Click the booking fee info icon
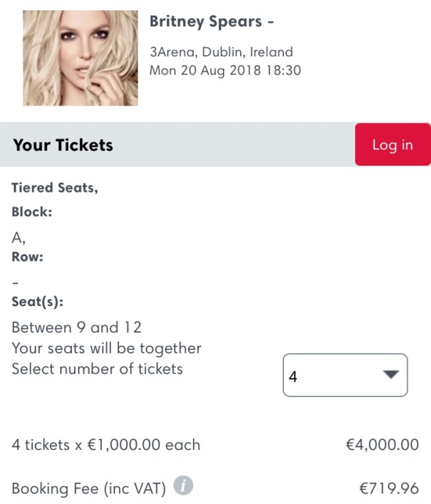Viewport: 431px width, 504px height. pos(183,487)
